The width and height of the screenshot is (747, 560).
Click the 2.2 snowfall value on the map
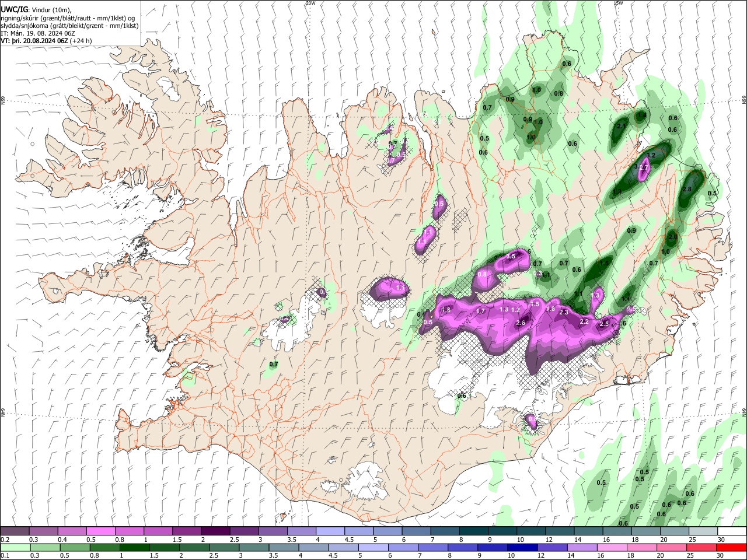point(584,322)
